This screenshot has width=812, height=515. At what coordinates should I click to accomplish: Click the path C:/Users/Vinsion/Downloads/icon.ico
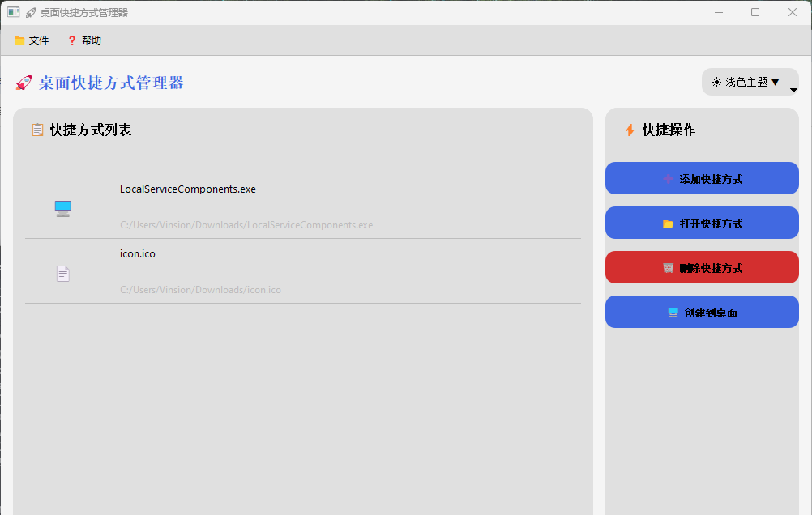tap(200, 290)
